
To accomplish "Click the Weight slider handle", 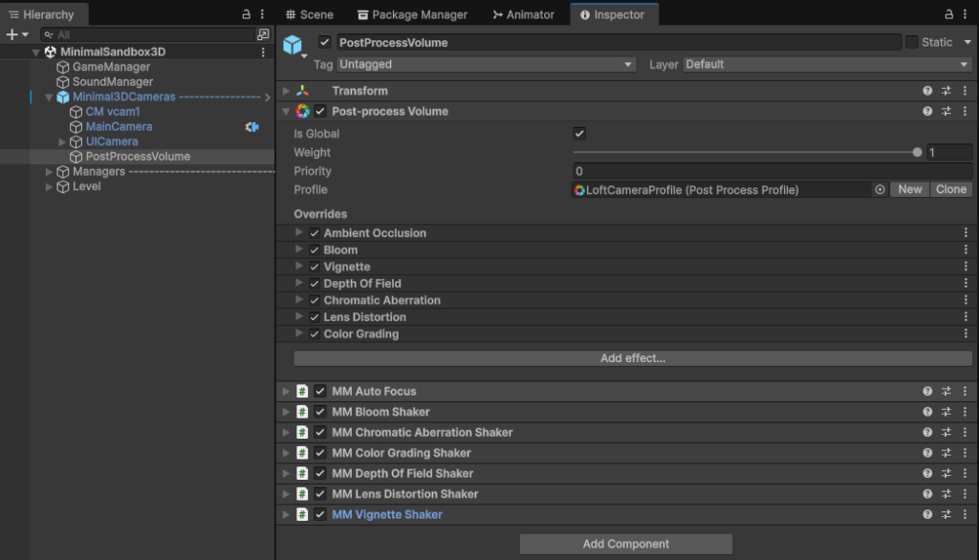I will click(x=918, y=153).
